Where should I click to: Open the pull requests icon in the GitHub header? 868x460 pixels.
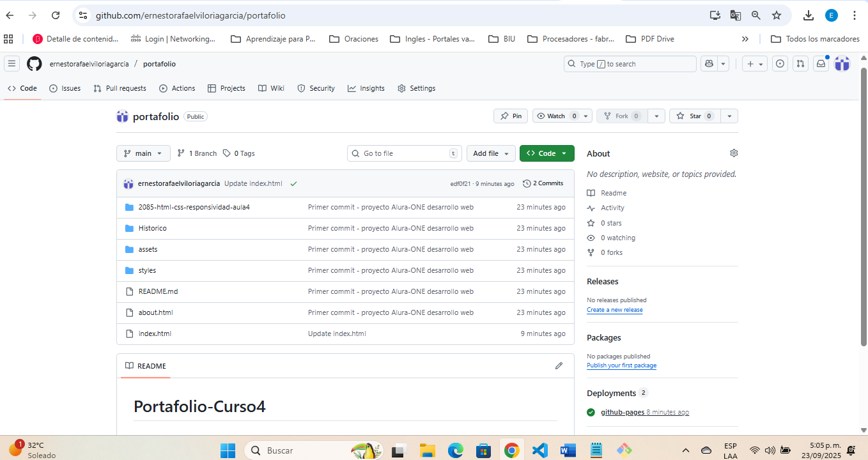(800, 64)
